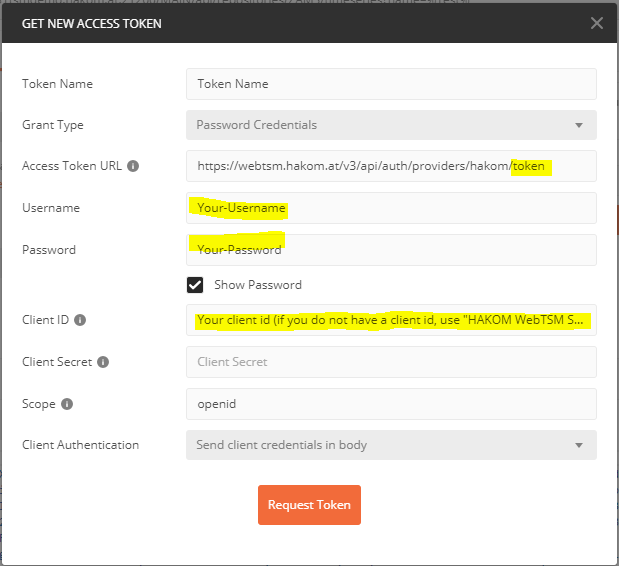Close the Get New Access Token dialog
Screen dimensions: 619x566
tap(597, 23)
